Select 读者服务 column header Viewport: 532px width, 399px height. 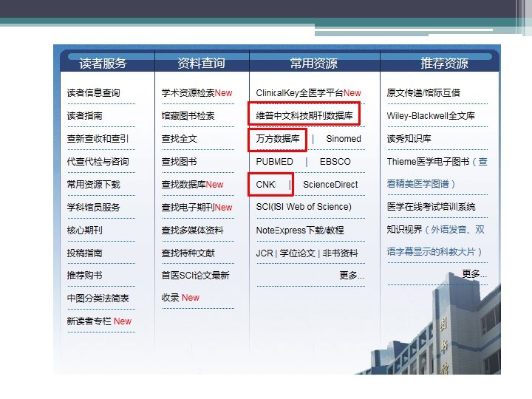click(x=103, y=64)
